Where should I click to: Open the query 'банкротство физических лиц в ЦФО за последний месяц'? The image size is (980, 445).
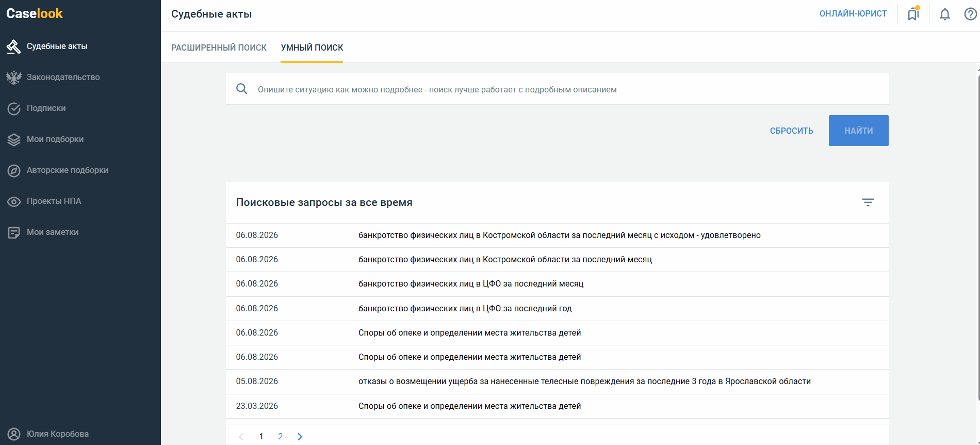(x=557, y=284)
